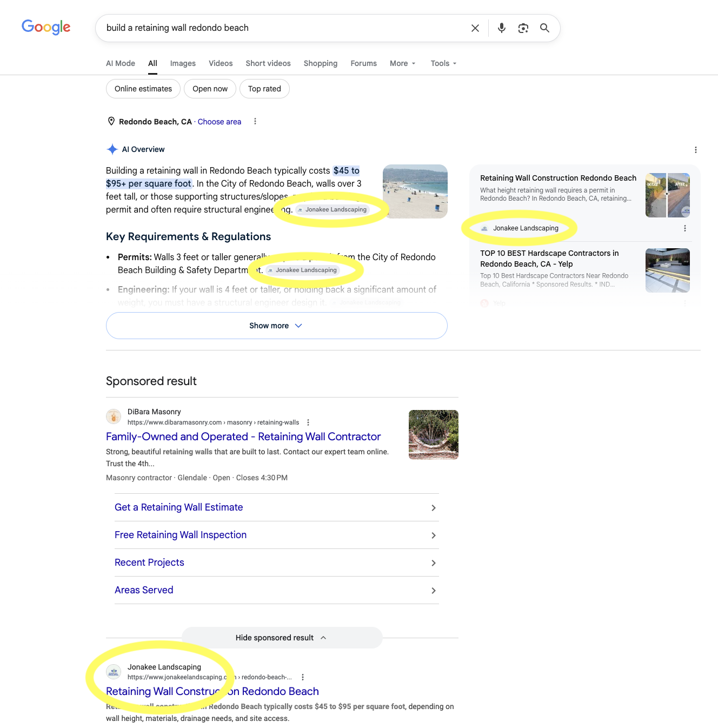Open the before and after thumbnail in the source card
This screenshot has width=718, height=728.
pos(668,195)
